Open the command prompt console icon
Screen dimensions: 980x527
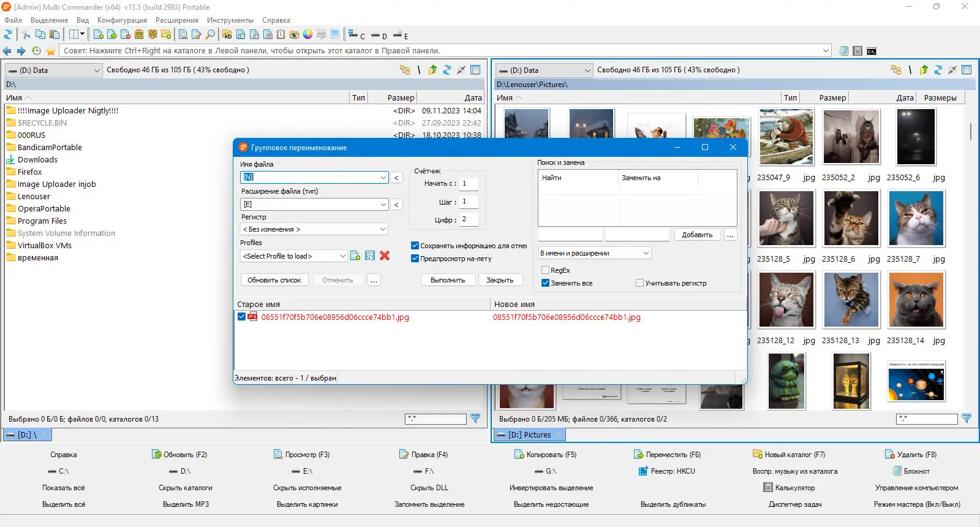872,51
